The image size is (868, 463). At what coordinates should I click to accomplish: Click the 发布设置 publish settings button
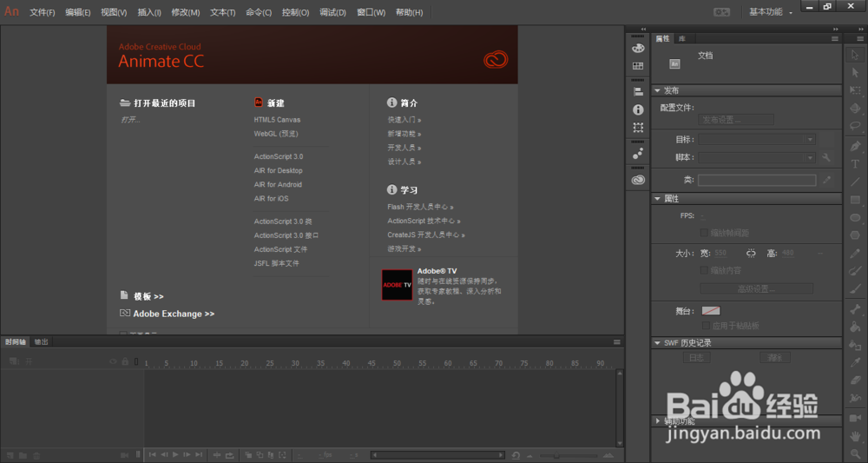point(736,120)
